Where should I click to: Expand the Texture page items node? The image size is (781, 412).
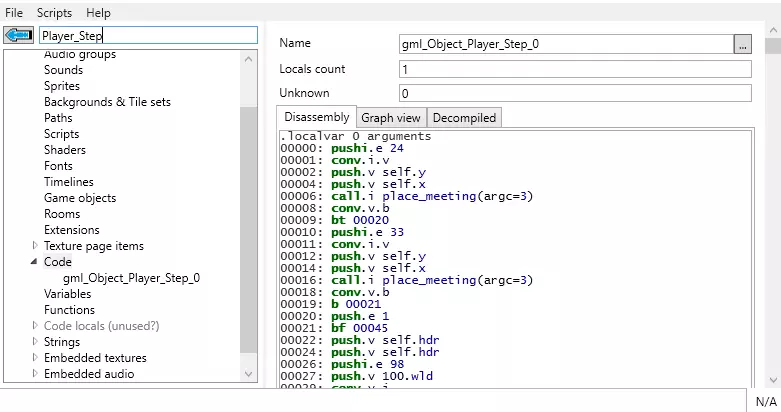[x=36, y=246]
